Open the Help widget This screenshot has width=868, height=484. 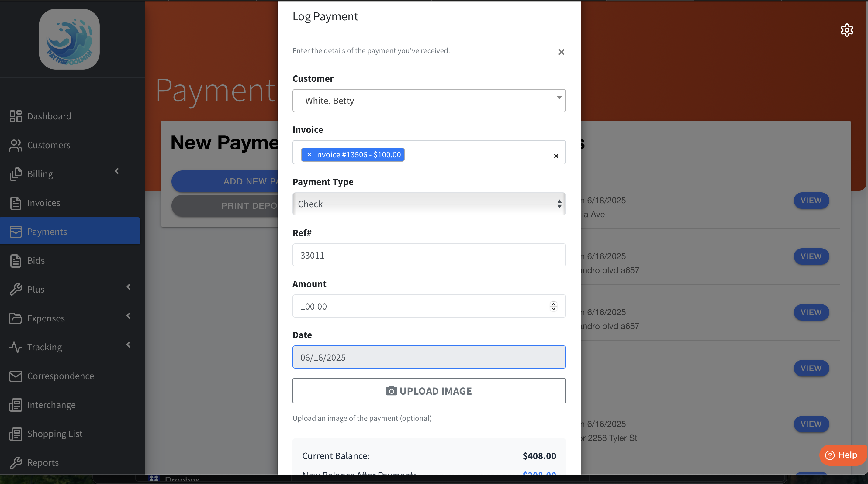tap(842, 455)
